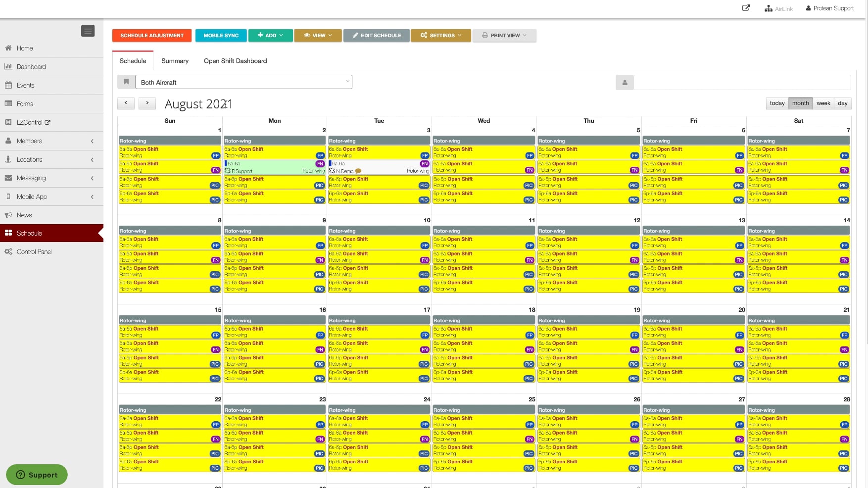Open the Events section
The height and width of the screenshot is (488, 868).
tap(25, 85)
